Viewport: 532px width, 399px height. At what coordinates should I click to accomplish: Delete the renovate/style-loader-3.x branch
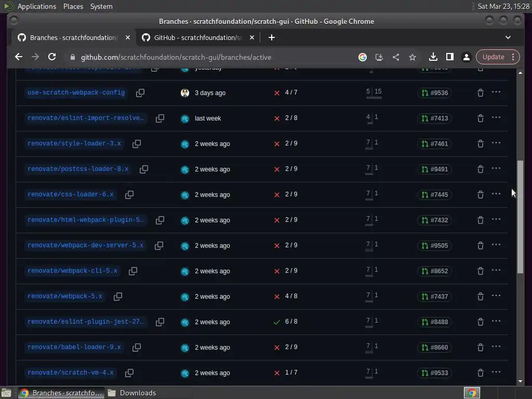481,143
